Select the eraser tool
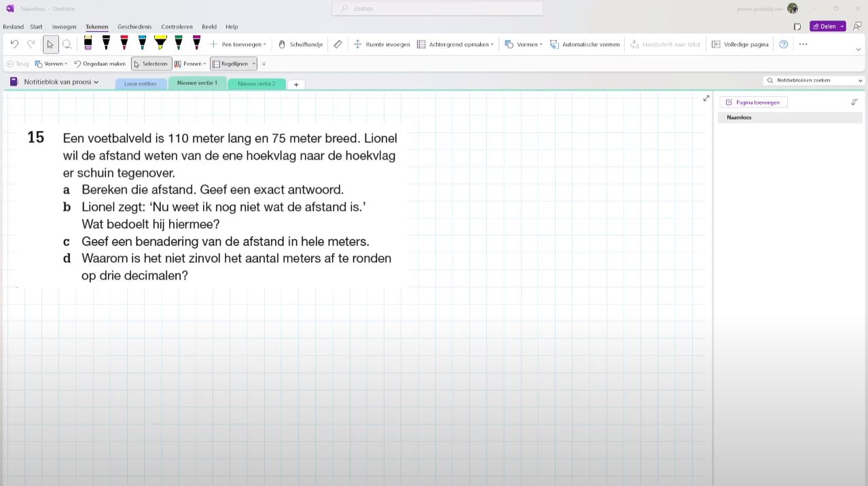 tap(338, 45)
